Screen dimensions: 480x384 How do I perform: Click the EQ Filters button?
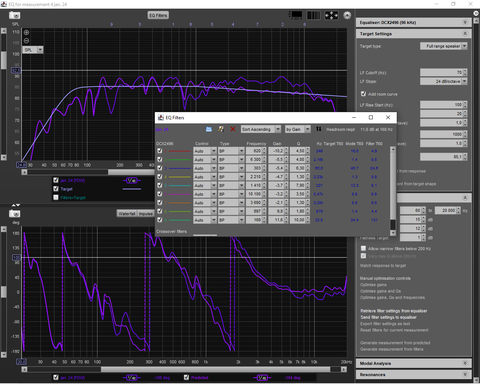158,15
